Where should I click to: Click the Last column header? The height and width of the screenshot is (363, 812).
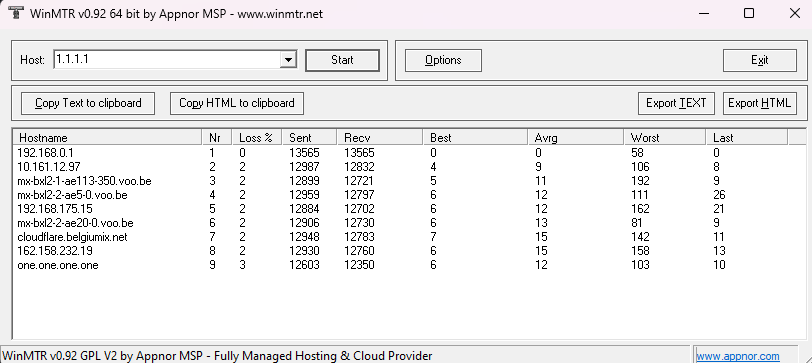click(x=747, y=137)
